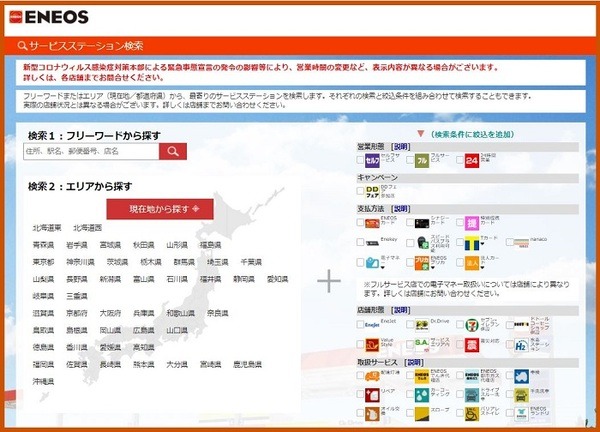Click the 現在地から探す button

coord(160,209)
